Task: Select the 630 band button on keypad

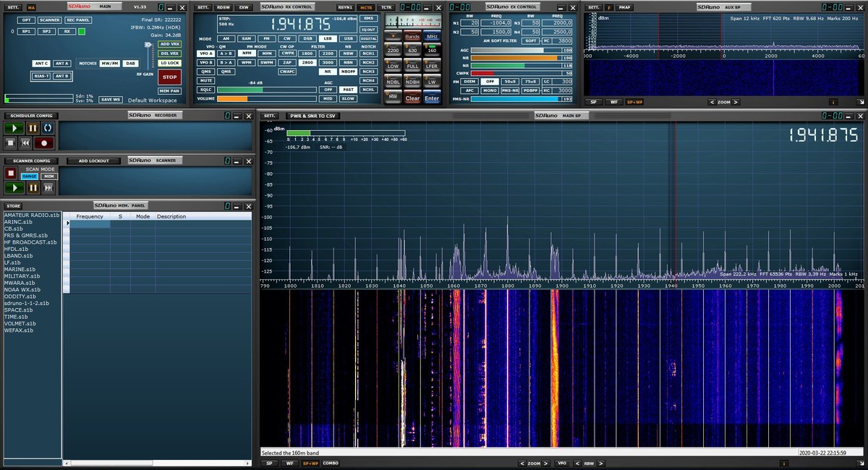Action: point(412,50)
